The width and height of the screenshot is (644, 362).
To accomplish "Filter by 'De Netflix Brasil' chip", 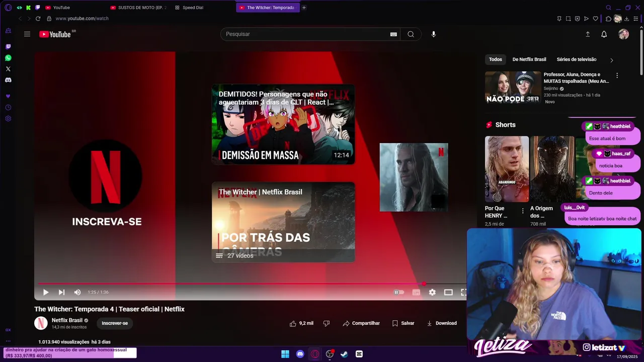I will tap(529, 59).
